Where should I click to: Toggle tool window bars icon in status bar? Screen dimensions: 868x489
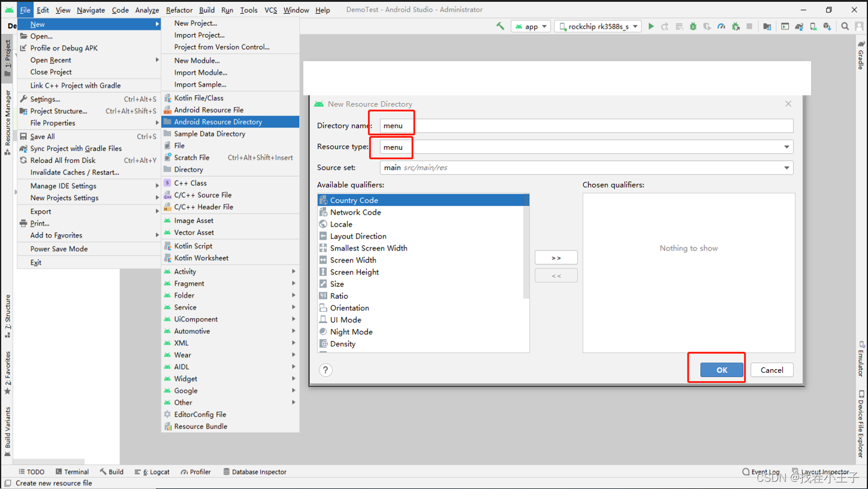pos(7,483)
